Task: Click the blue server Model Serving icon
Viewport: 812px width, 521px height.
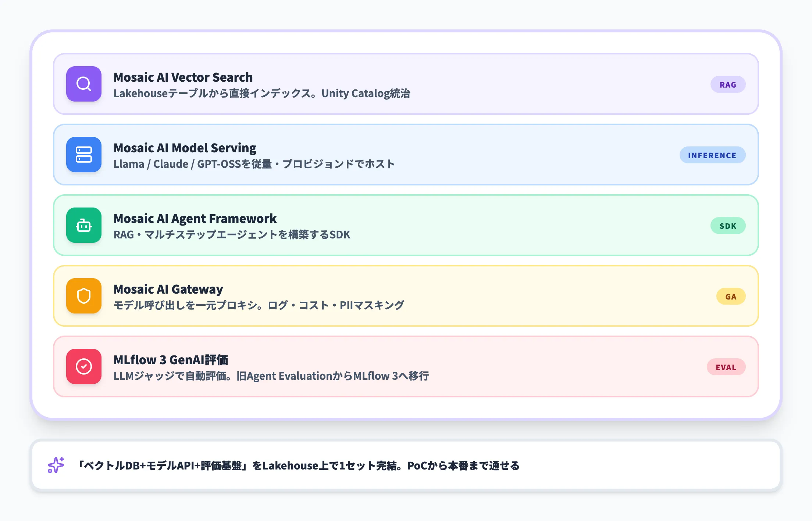Action: point(84,155)
